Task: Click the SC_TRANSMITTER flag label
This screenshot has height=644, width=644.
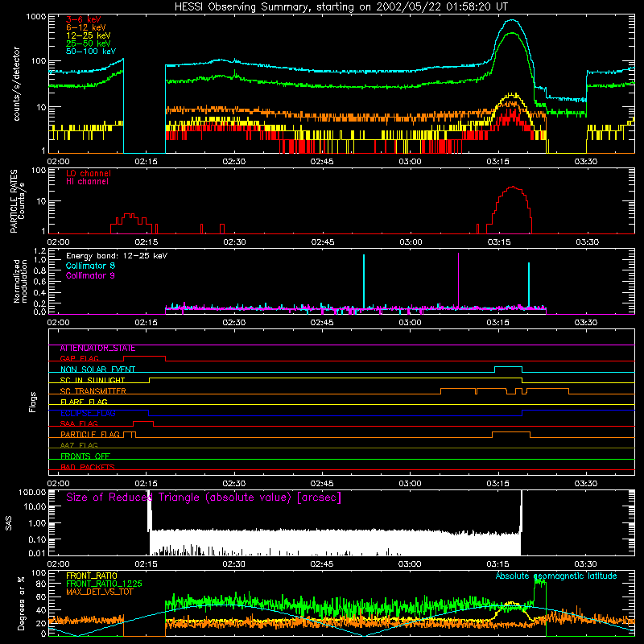Action: [x=93, y=391]
